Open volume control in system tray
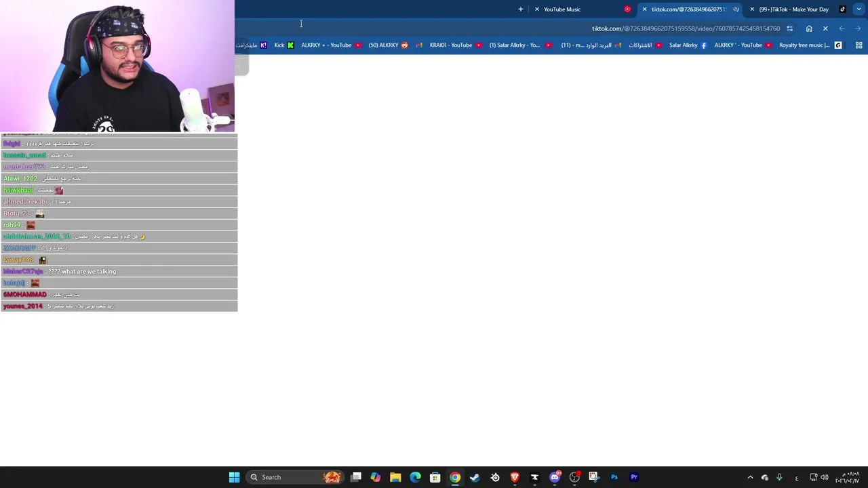Image resolution: width=868 pixels, height=488 pixels. [825, 477]
